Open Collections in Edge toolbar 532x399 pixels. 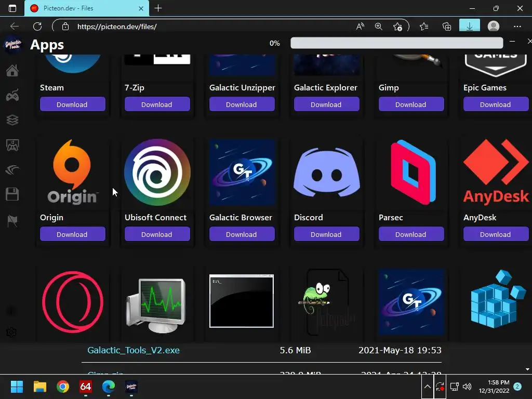click(447, 26)
